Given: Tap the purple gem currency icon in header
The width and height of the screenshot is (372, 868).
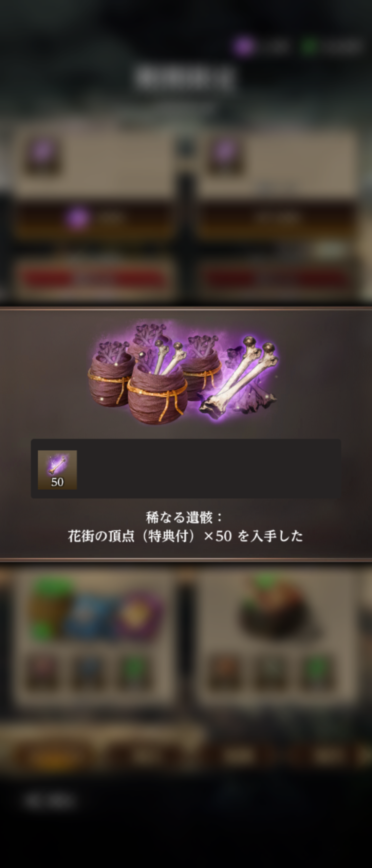Looking at the screenshot, I should pos(244,46).
